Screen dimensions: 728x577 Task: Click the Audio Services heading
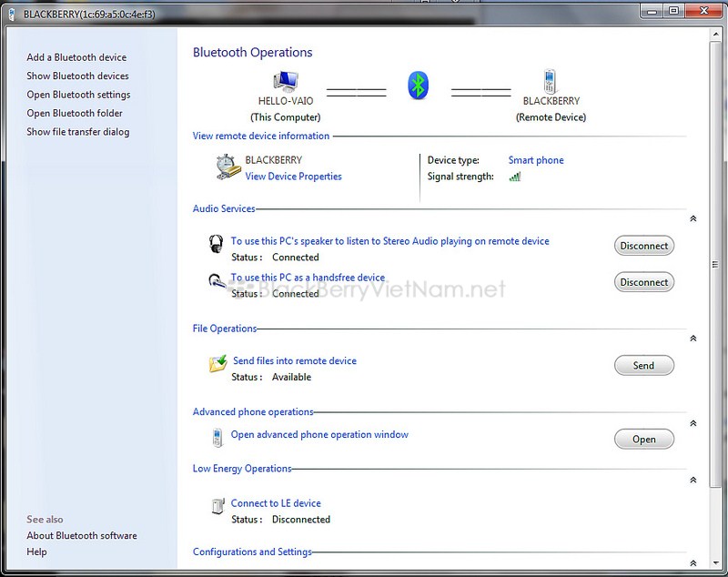point(224,208)
